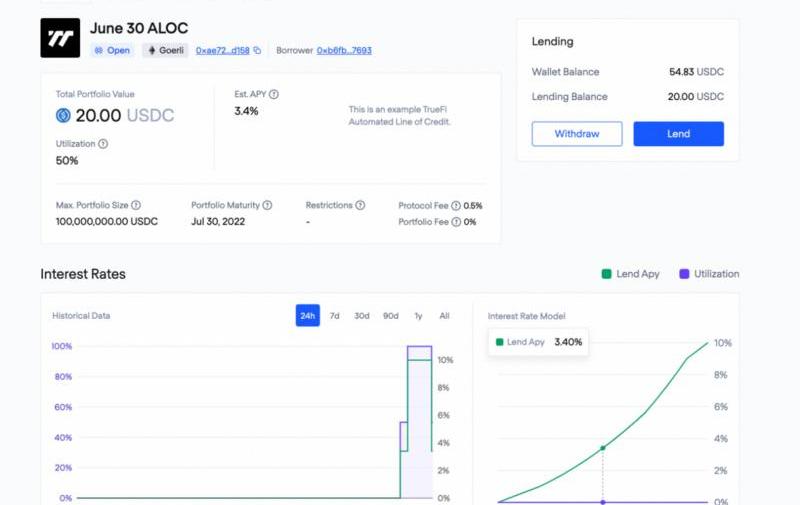Viewport: 800px width, 505px height.
Task: Select the All time range
Action: (444, 316)
